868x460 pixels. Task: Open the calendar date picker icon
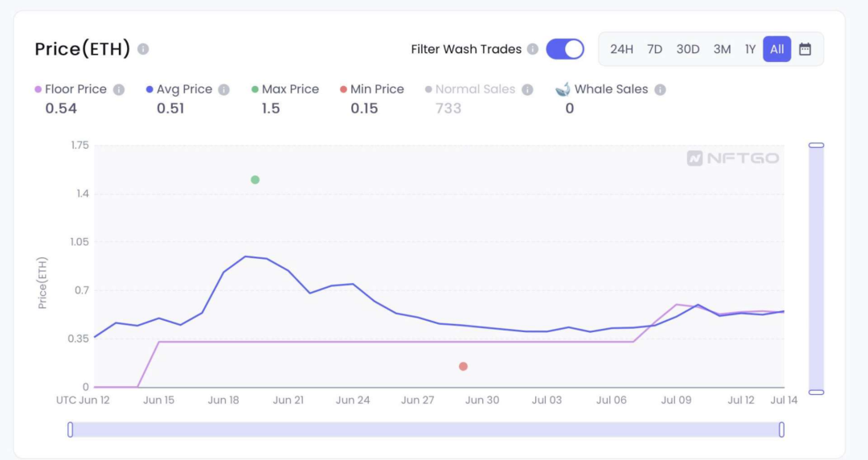tap(805, 49)
